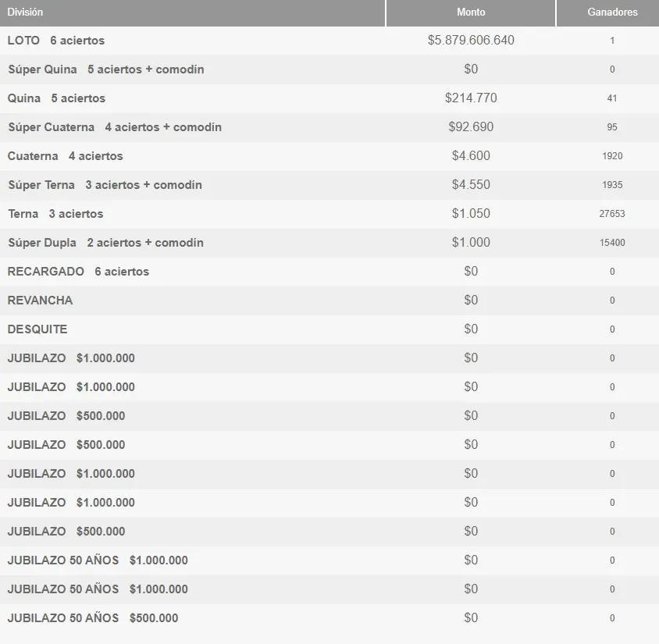Click the $1.000 amount for Súper Dupla
The image size is (659, 644).
click(472, 242)
